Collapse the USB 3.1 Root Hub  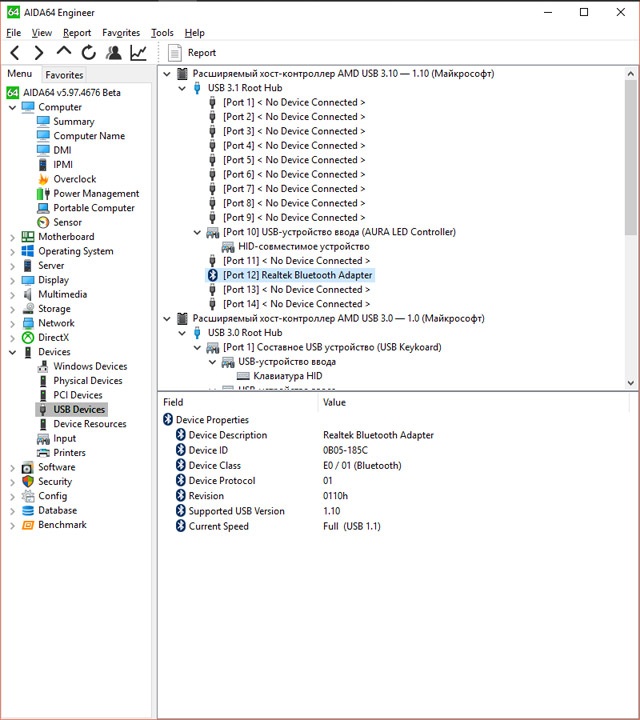(182, 88)
